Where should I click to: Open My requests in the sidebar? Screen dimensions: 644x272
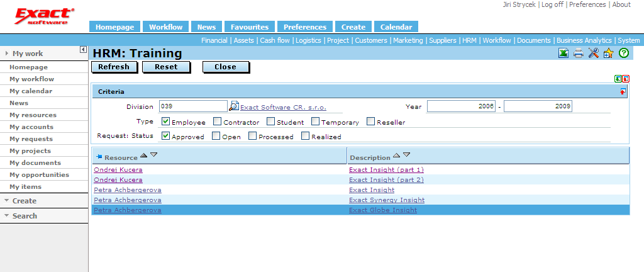coord(31,139)
